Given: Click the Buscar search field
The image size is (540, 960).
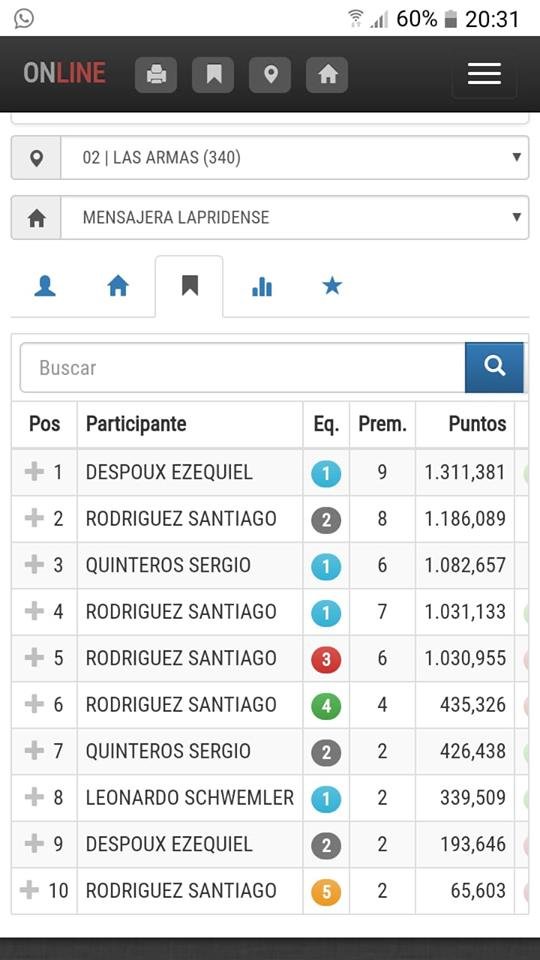Looking at the screenshot, I should click(242, 367).
